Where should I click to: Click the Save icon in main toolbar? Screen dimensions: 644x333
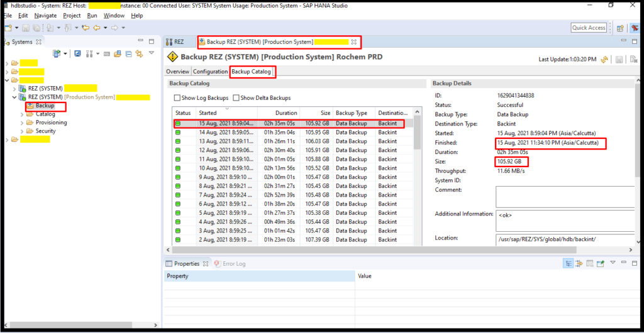[x=25, y=28]
